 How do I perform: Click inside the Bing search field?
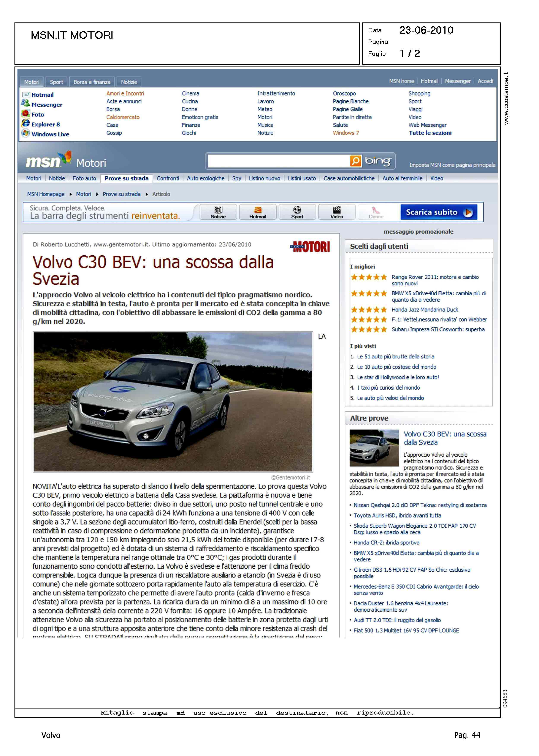(277, 161)
